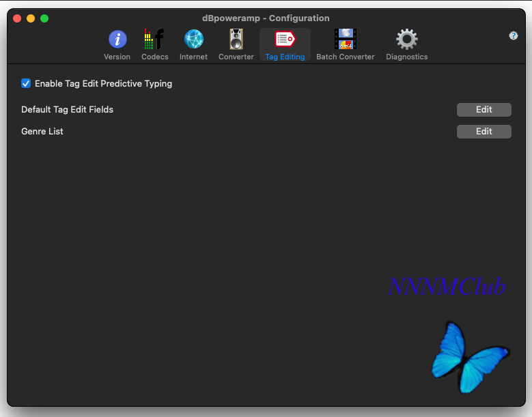
Task: Disable Enable Tag Edit Predictive Typing checkbox
Action: [x=26, y=83]
